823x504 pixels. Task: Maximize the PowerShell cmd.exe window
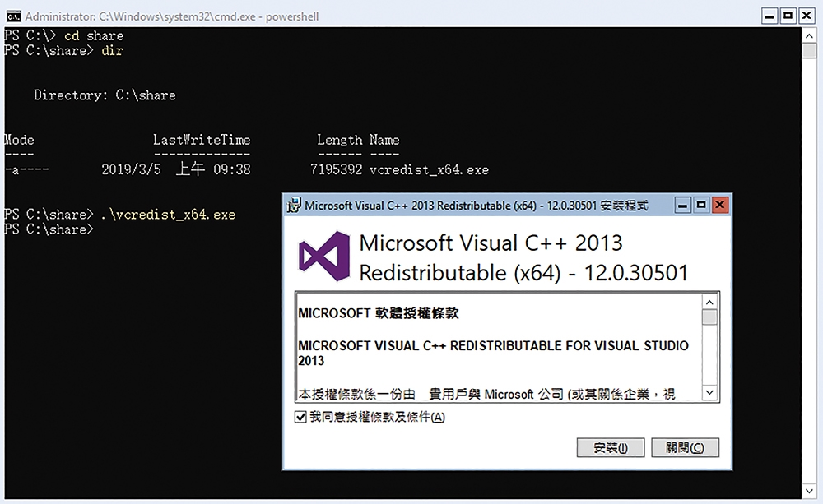(x=788, y=16)
